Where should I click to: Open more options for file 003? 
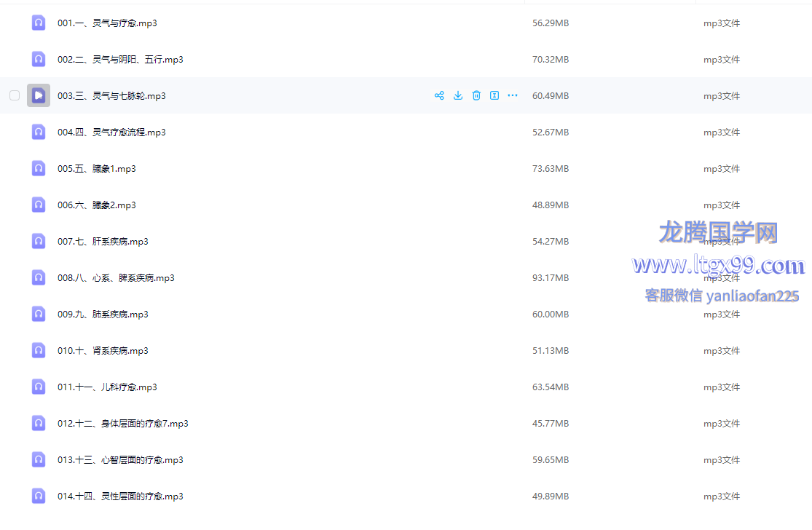[513, 95]
